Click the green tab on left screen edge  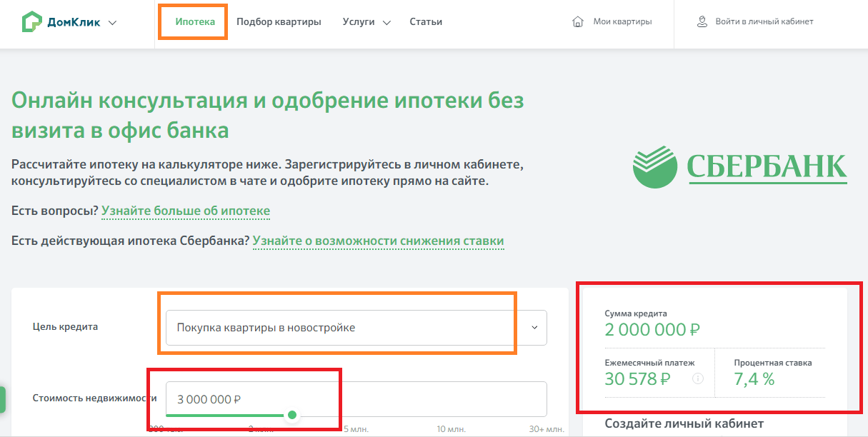click(2, 400)
